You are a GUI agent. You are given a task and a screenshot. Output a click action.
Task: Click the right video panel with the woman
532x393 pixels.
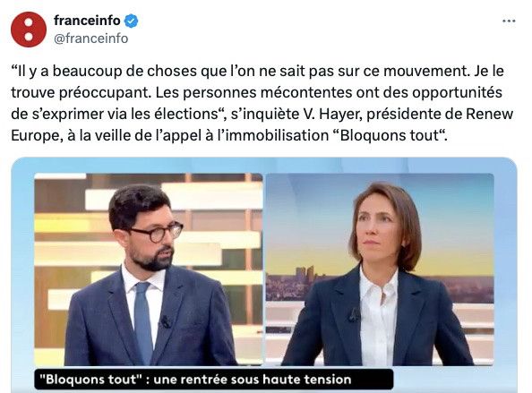coord(380,269)
